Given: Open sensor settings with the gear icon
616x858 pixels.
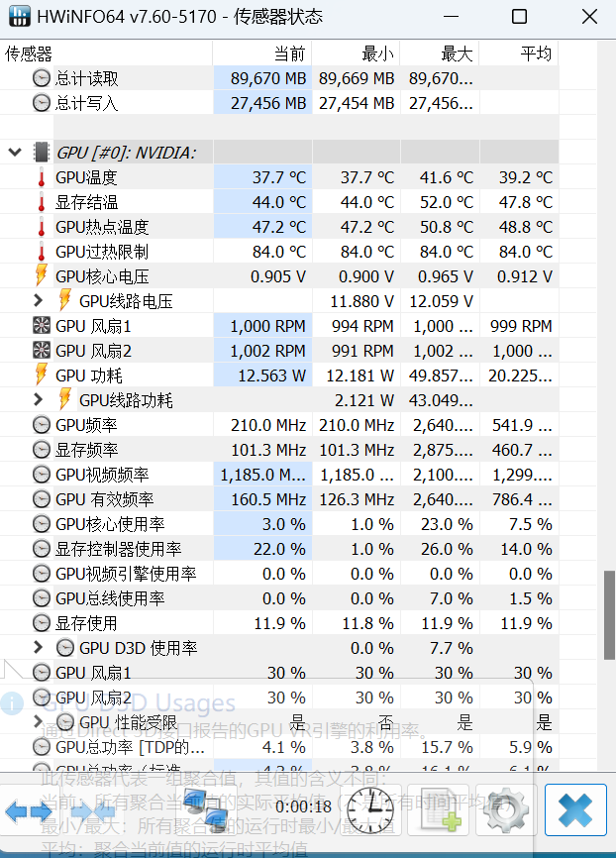Looking at the screenshot, I should pyautogui.click(x=504, y=810).
